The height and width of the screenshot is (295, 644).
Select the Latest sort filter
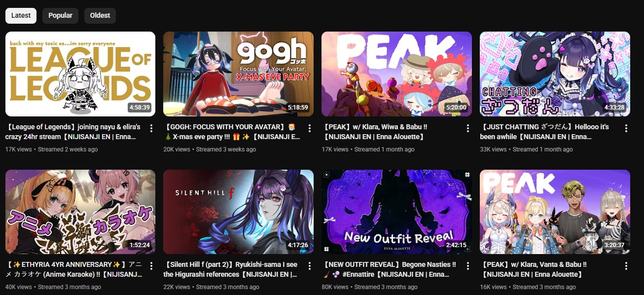point(21,15)
